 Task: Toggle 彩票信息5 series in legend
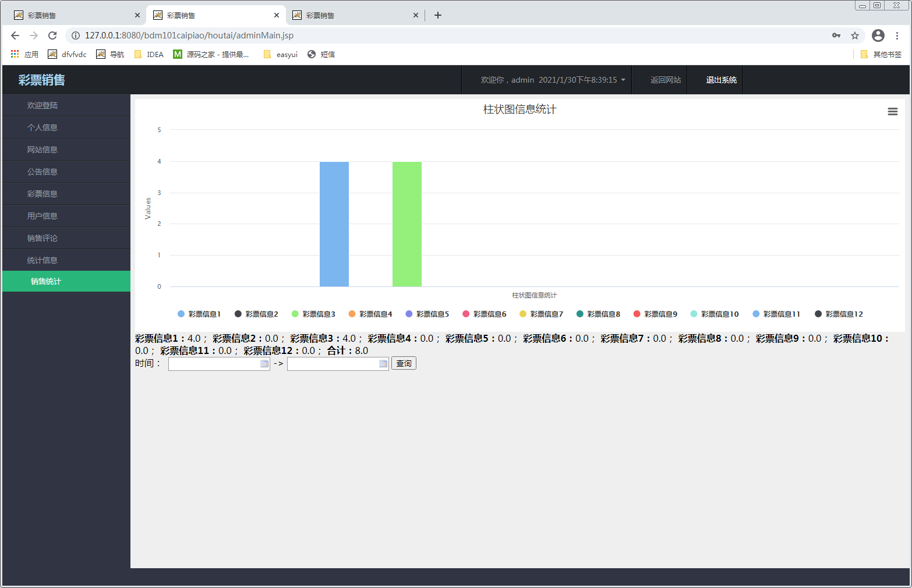[x=427, y=314]
